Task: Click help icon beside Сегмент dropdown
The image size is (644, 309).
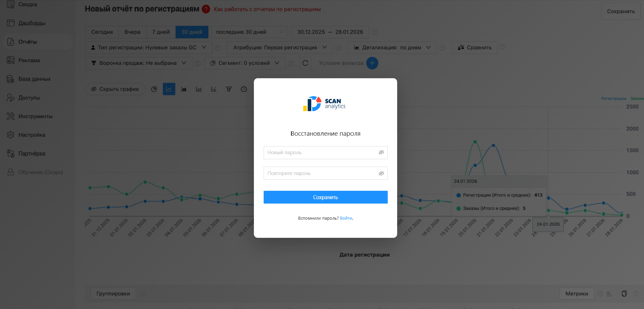Action: click(291, 63)
